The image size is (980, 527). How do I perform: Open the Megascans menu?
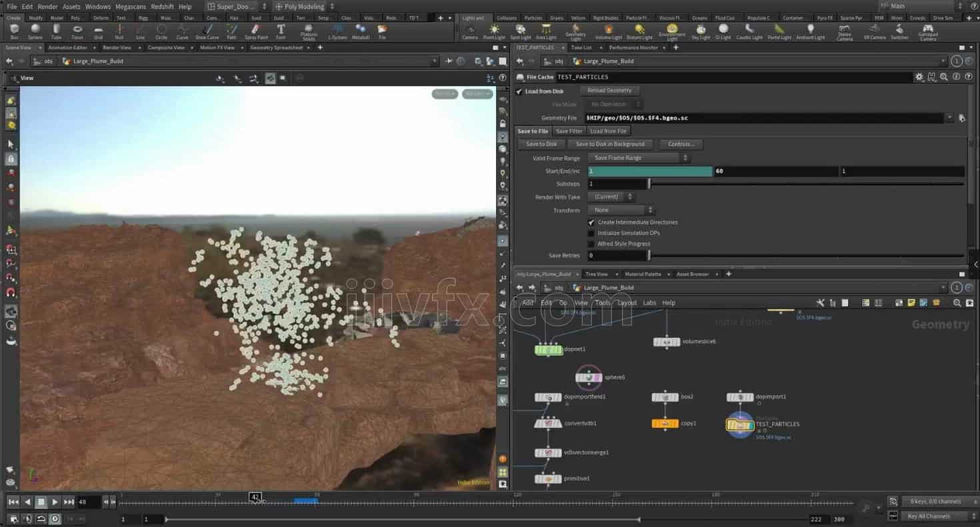tap(131, 7)
